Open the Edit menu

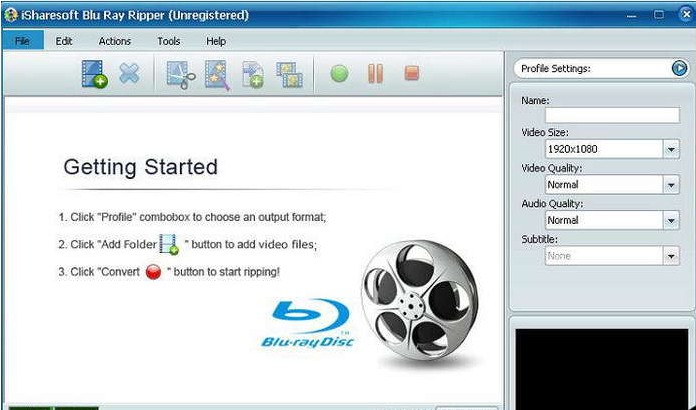pyautogui.click(x=64, y=41)
